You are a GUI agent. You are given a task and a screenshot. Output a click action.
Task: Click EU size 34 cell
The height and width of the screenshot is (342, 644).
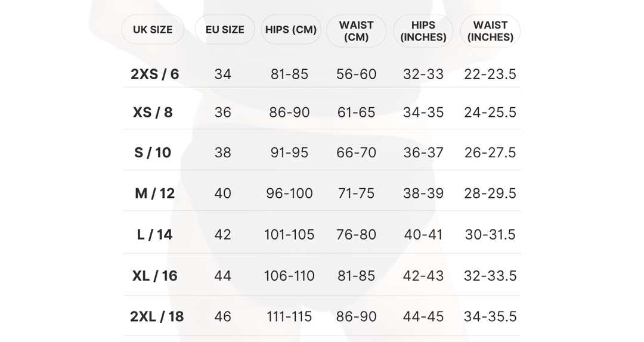222,74
